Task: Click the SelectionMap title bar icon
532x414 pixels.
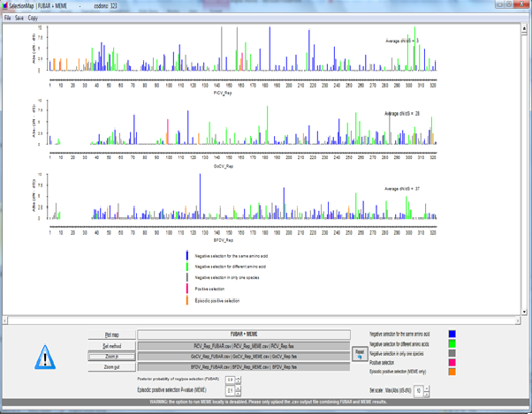Action: click(x=5, y=6)
